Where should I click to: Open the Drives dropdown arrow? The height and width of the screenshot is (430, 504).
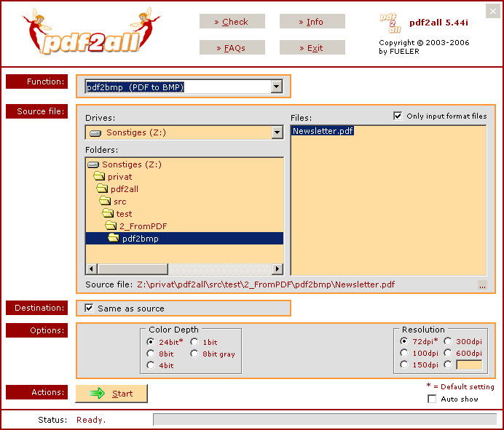coord(277,132)
